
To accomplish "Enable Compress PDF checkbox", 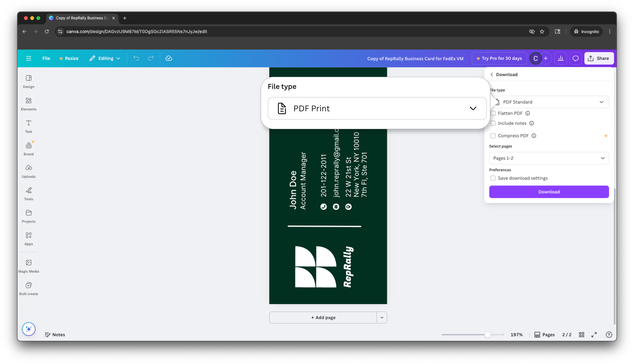I will (493, 136).
